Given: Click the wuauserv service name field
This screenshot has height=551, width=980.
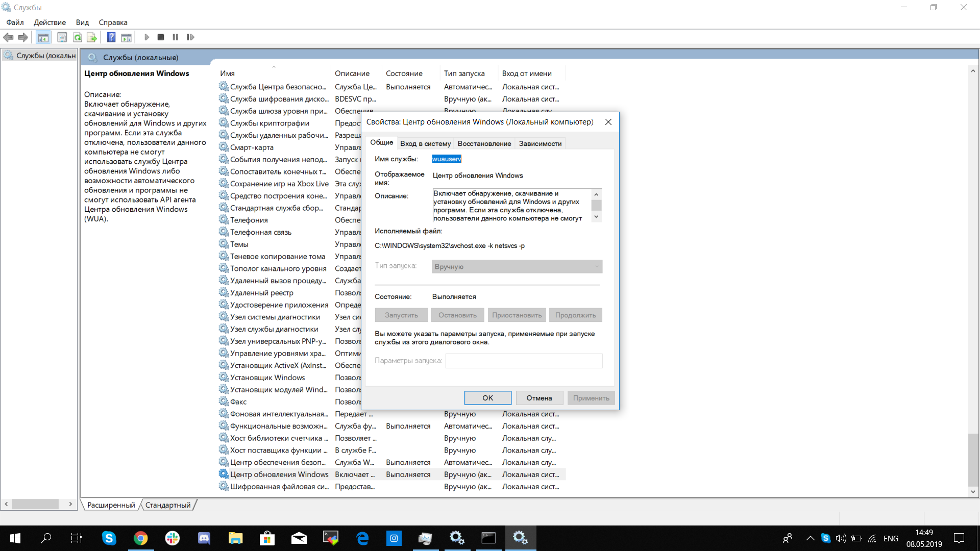Looking at the screenshot, I should click(x=447, y=159).
